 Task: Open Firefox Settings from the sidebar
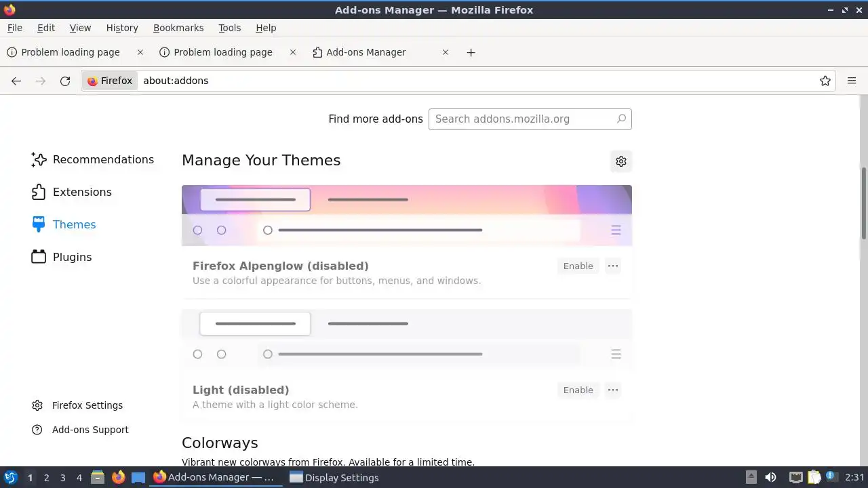tap(77, 405)
